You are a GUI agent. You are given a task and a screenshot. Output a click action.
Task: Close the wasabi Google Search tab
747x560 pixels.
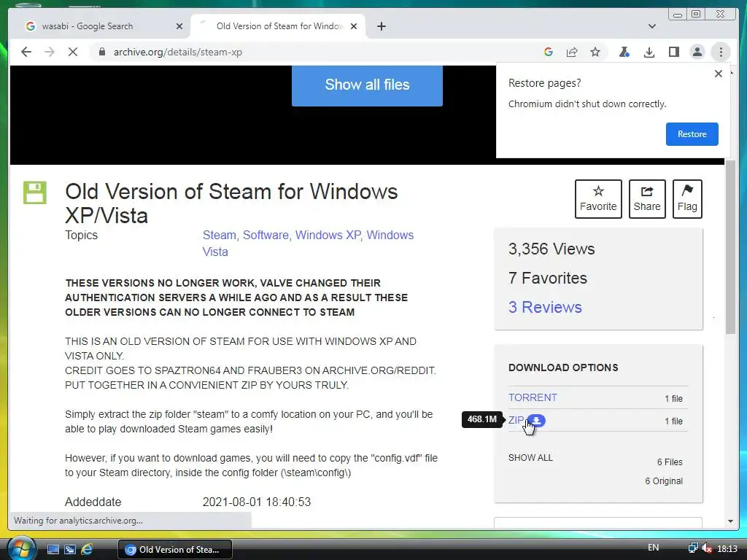[x=179, y=26]
